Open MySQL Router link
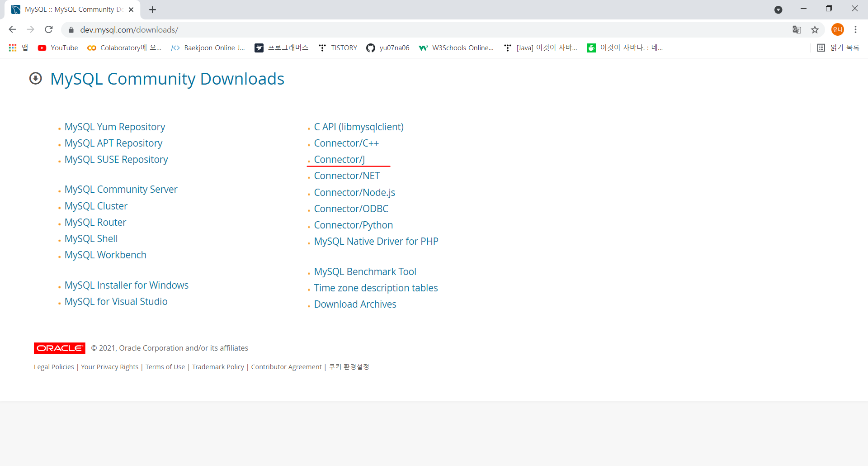 pyautogui.click(x=95, y=222)
